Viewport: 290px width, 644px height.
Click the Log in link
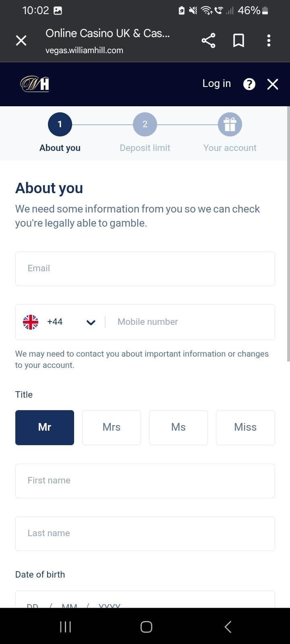pos(216,83)
